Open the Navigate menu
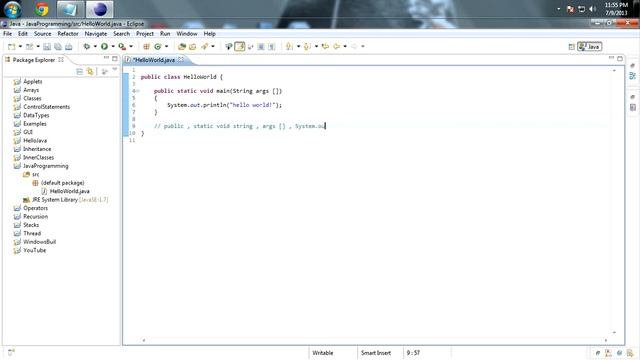The image size is (640, 360). pos(96,33)
